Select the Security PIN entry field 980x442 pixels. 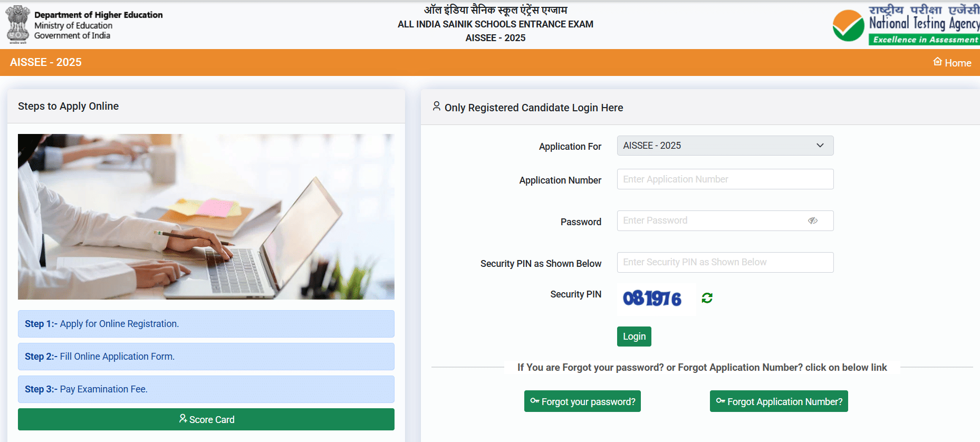725,262
